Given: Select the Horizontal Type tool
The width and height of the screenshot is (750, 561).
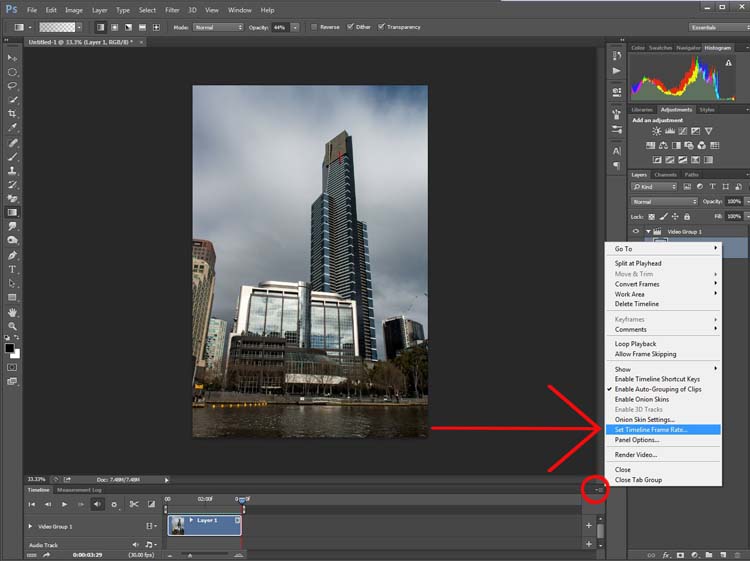Looking at the screenshot, I should tap(13, 269).
